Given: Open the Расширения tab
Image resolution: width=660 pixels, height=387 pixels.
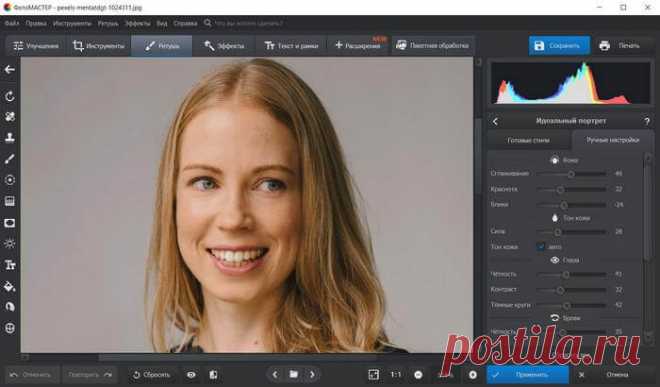Looking at the screenshot, I should click(359, 46).
